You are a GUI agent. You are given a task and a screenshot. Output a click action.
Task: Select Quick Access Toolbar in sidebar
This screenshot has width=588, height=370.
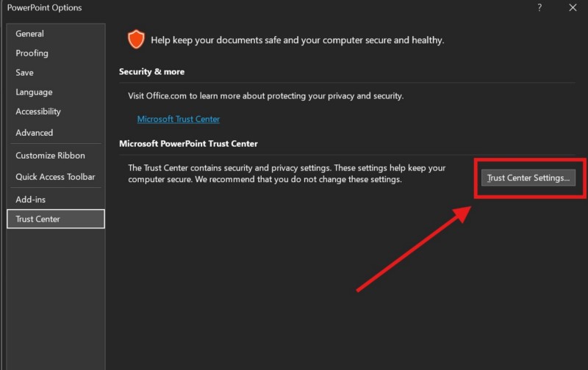56,177
